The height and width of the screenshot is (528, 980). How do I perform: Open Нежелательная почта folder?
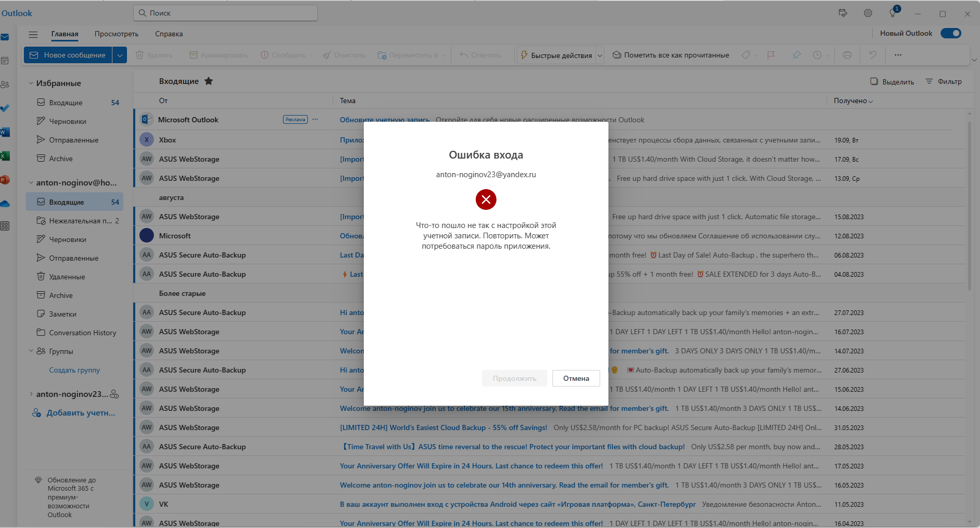[x=75, y=221]
